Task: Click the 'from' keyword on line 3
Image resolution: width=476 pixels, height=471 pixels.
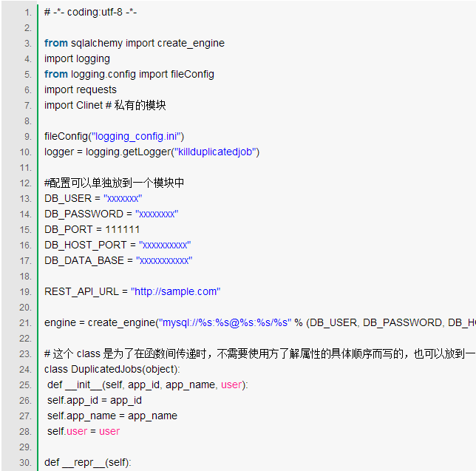Action: click(56, 43)
